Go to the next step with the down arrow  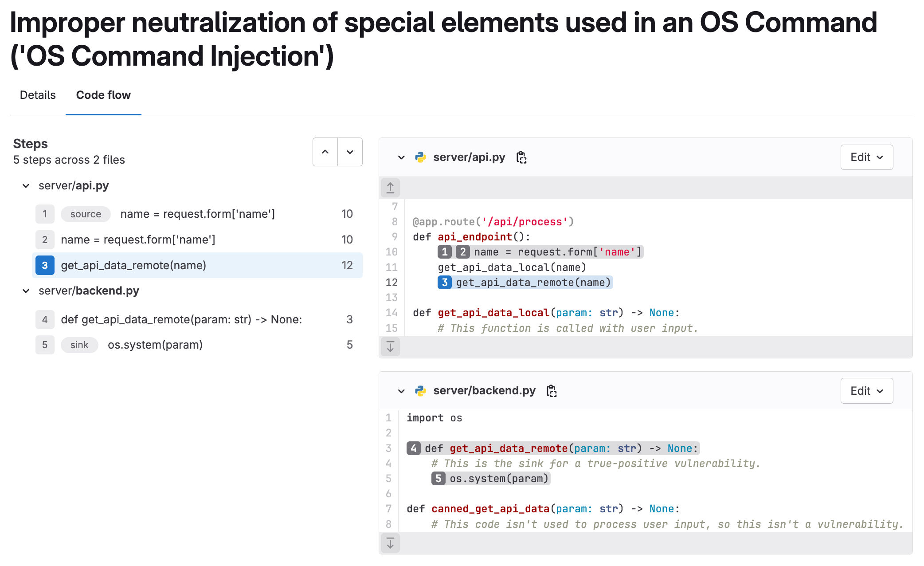pos(350,152)
